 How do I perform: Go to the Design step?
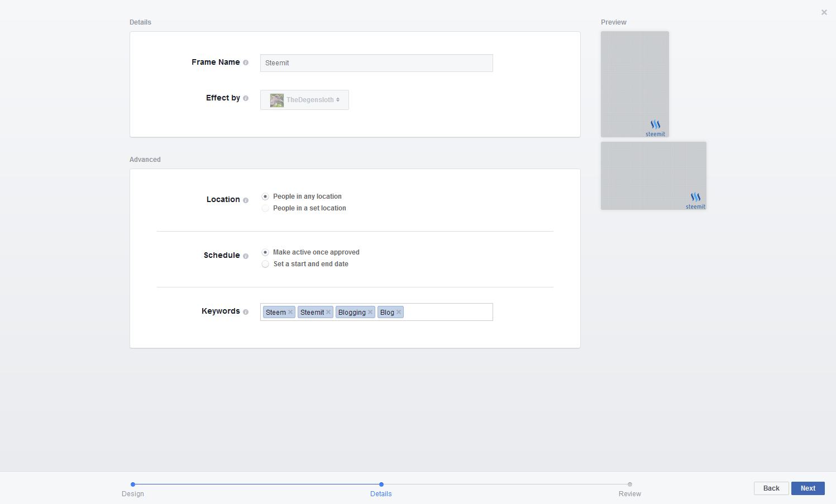(133, 494)
